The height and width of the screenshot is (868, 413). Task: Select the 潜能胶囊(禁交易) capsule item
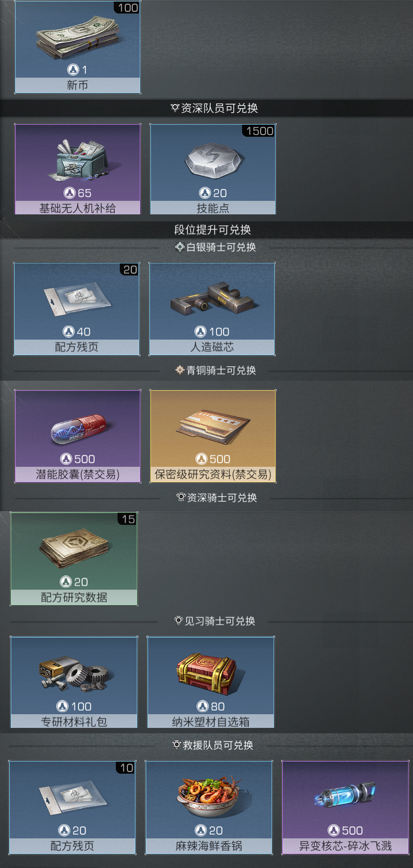coord(78,436)
